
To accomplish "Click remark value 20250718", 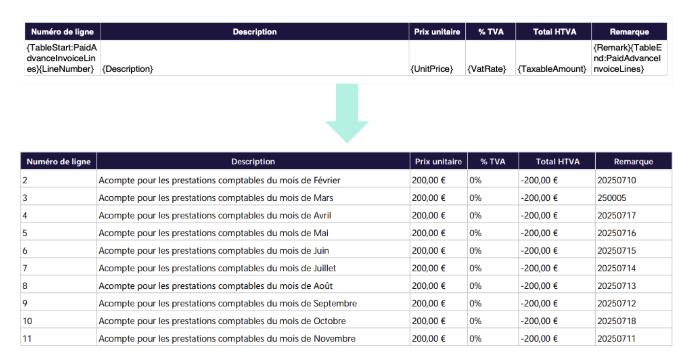I will (x=617, y=321).
